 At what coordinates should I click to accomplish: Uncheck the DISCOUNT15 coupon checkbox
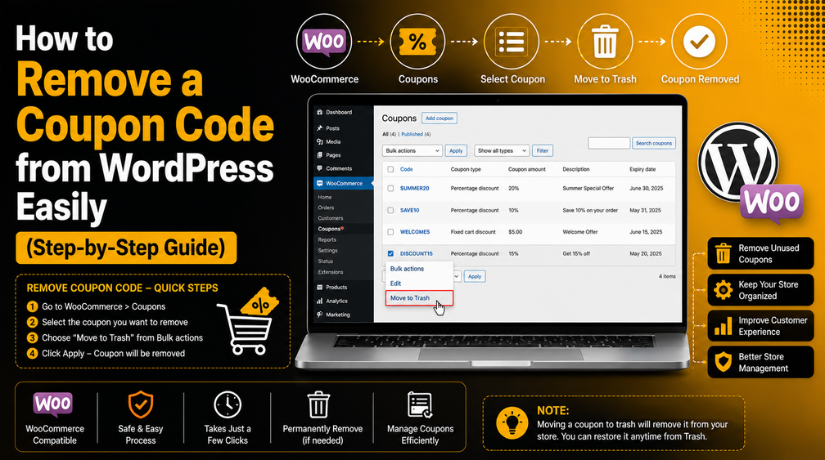click(390, 254)
